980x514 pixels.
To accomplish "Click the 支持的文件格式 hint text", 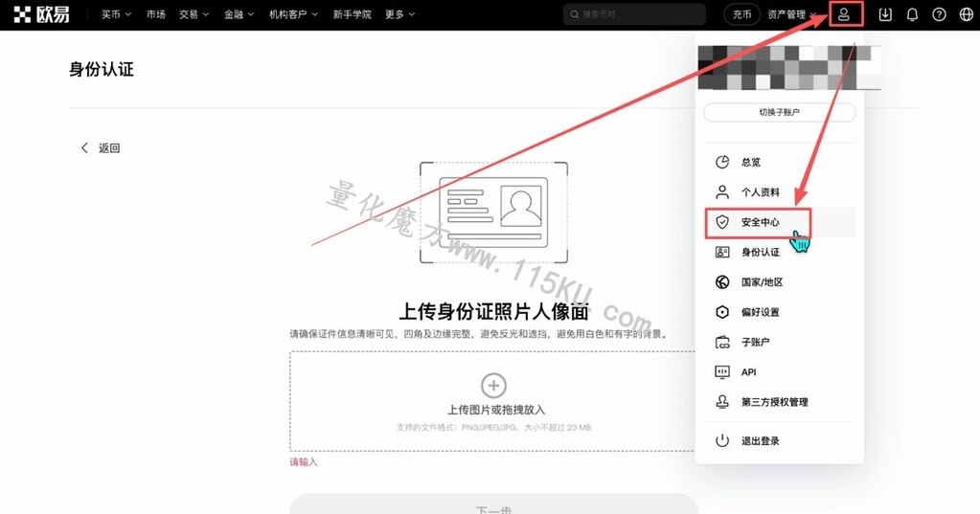I will coord(493,428).
